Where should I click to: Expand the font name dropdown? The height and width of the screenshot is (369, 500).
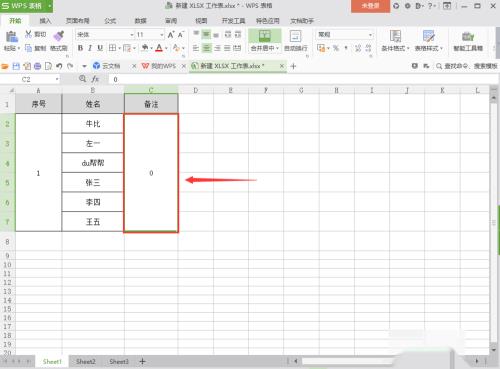[x=132, y=35]
